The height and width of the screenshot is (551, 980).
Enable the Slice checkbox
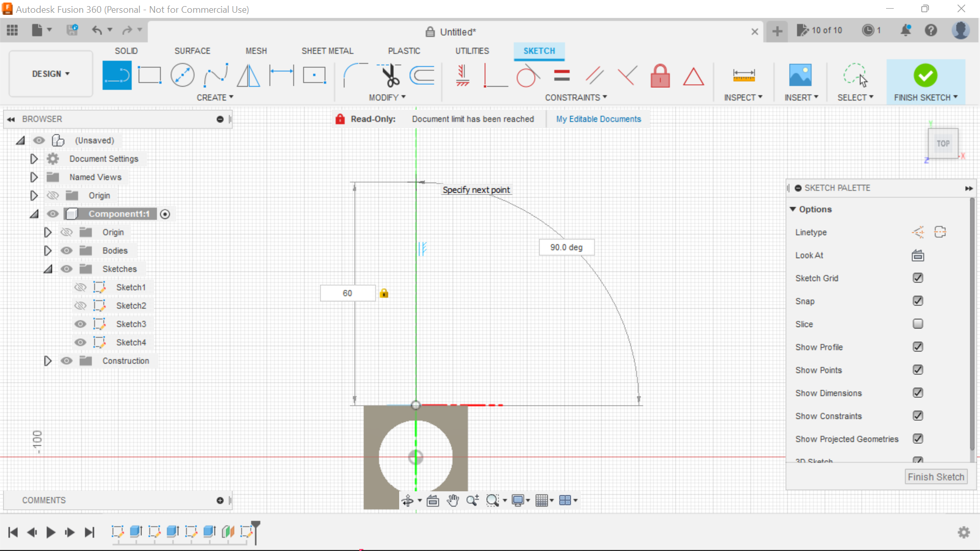(x=918, y=324)
